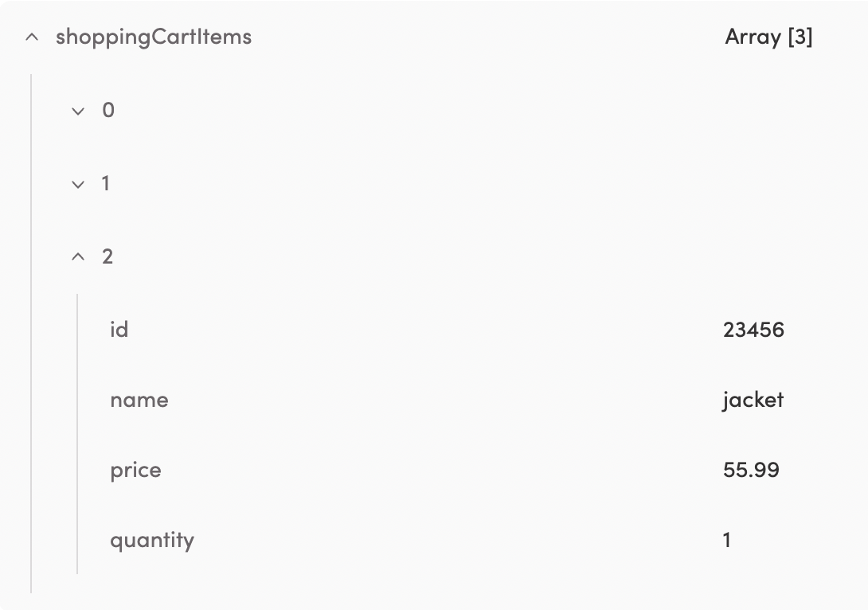Viewport: 868px width, 610px height.
Task: Click the name property key
Action: click(x=139, y=400)
